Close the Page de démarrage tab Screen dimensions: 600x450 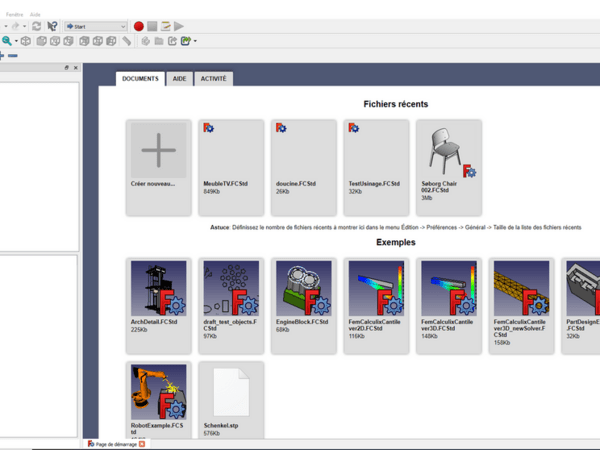tap(142, 443)
